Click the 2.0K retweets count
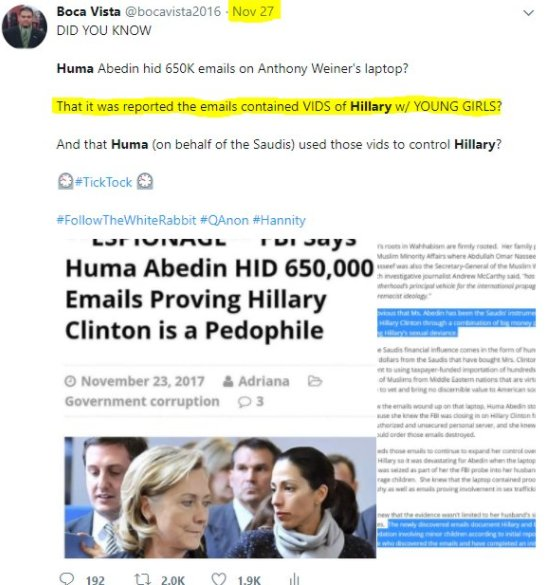Viewport: 545px width, 585px height. (x=173, y=580)
